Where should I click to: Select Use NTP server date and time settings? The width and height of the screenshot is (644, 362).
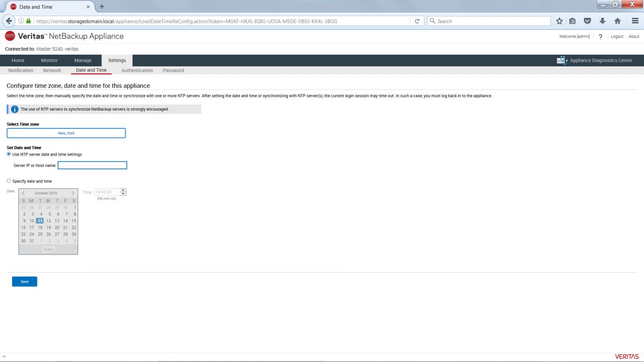(9, 154)
